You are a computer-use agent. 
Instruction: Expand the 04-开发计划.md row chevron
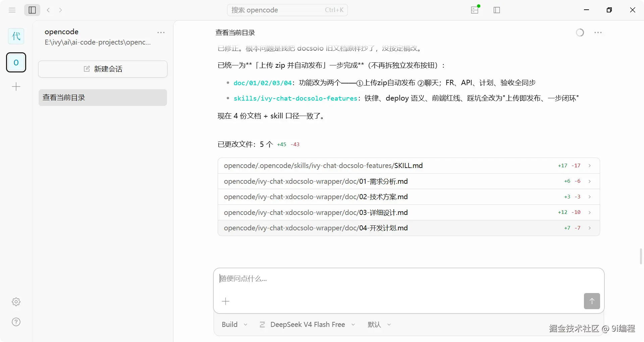590,228
